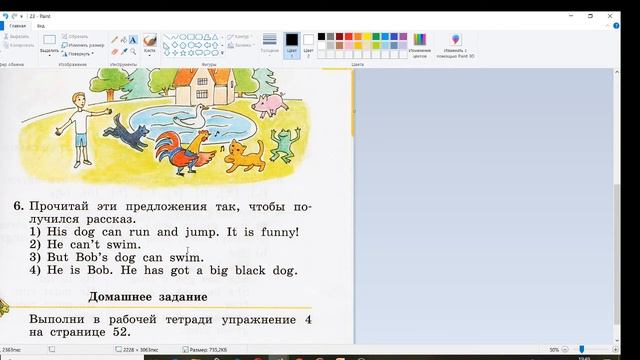Select the Magnifier tool
The image size is (640, 360).
[x=133, y=52]
